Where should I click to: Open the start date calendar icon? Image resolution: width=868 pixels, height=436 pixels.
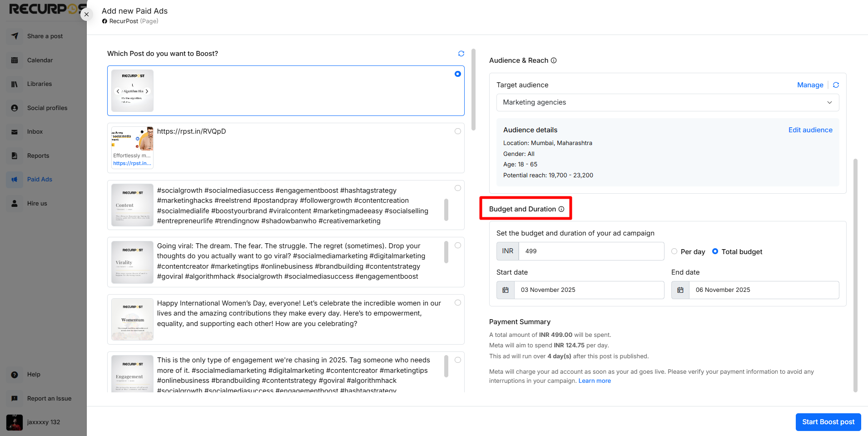[506, 290]
